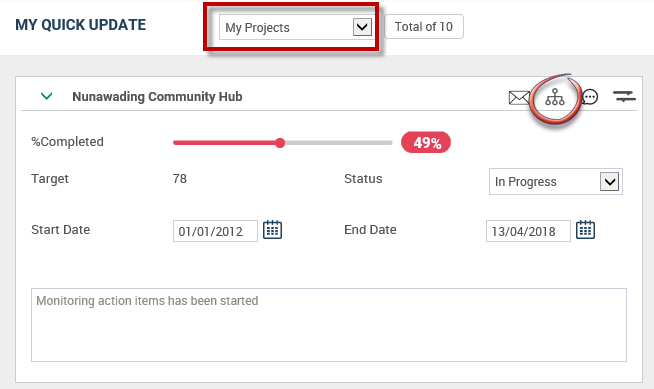Click the My Projects dropdown arrow
The image size is (654, 389).
[x=362, y=28]
